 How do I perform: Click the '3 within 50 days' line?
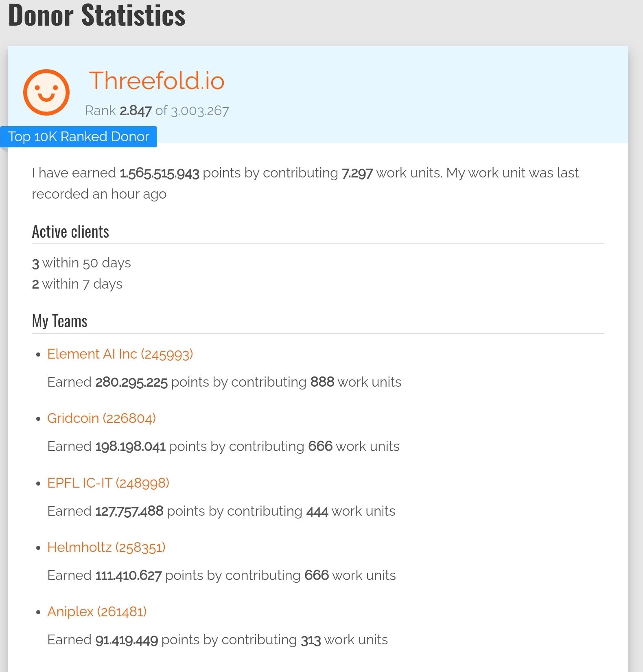(x=81, y=263)
